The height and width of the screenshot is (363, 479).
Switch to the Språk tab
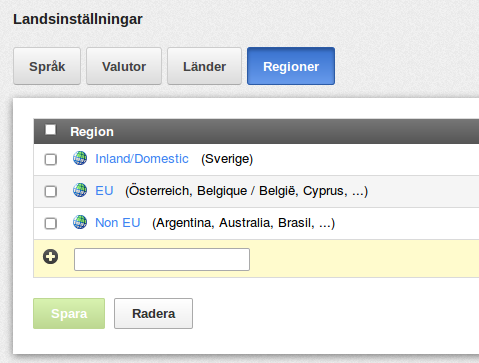[x=47, y=66]
